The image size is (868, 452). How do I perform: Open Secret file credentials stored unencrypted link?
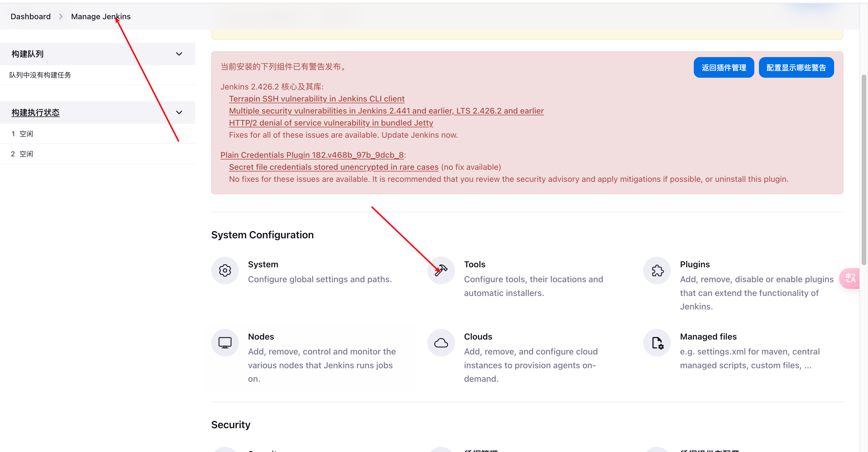334,167
